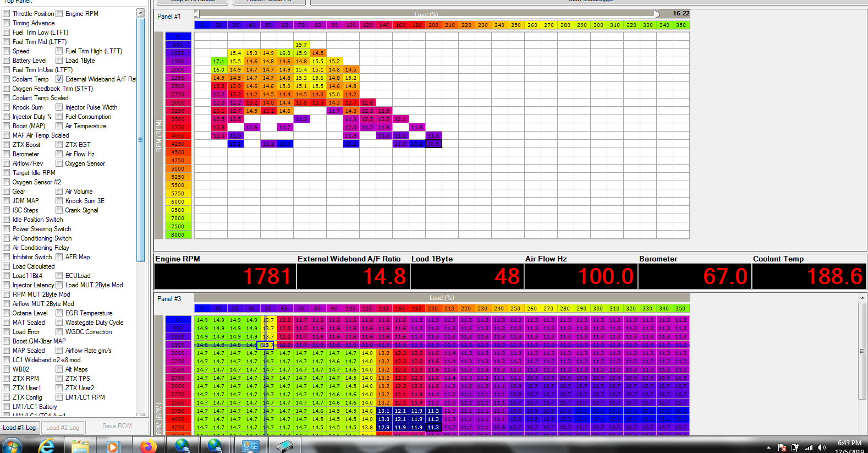Click the chip-shaped EvoScan taskbar icon
This screenshot has width=868, height=453.
[285, 446]
